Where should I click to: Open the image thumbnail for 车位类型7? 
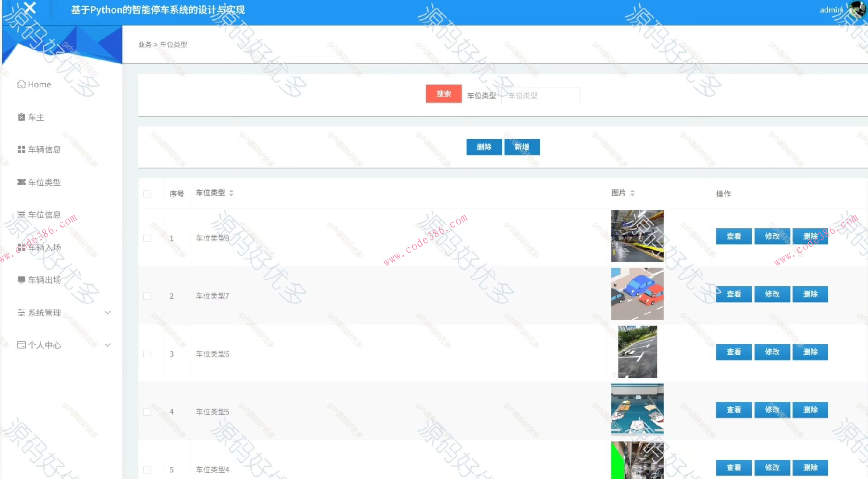click(637, 294)
